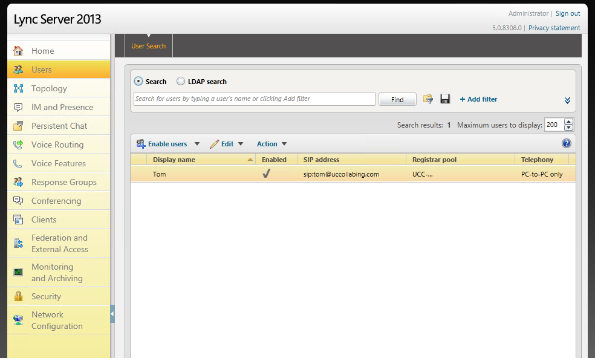Click the UCC-... registrar pool cell
The width and height of the screenshot is (595, 364).
click(x=422, y=174)
